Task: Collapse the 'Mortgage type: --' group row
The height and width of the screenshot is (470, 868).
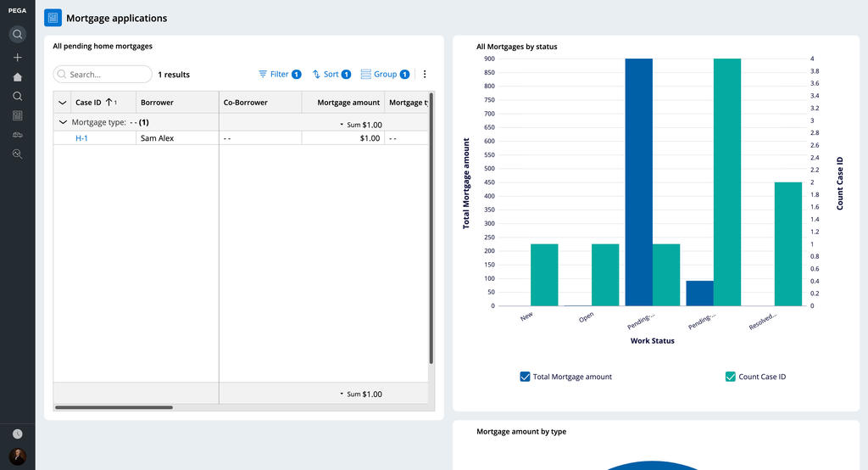Action: click(x=63, y=122)
